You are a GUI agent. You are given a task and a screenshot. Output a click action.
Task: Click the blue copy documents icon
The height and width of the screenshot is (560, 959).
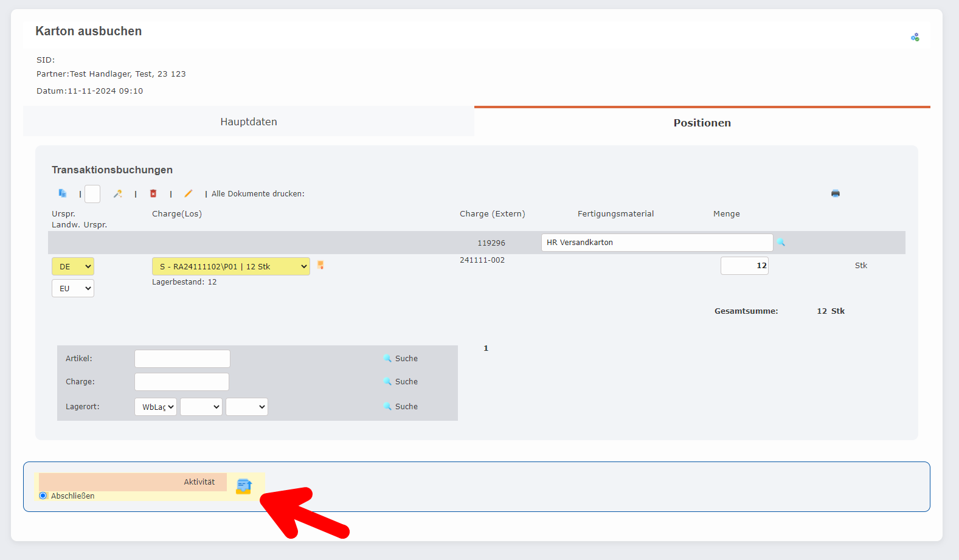pos(62,193)
